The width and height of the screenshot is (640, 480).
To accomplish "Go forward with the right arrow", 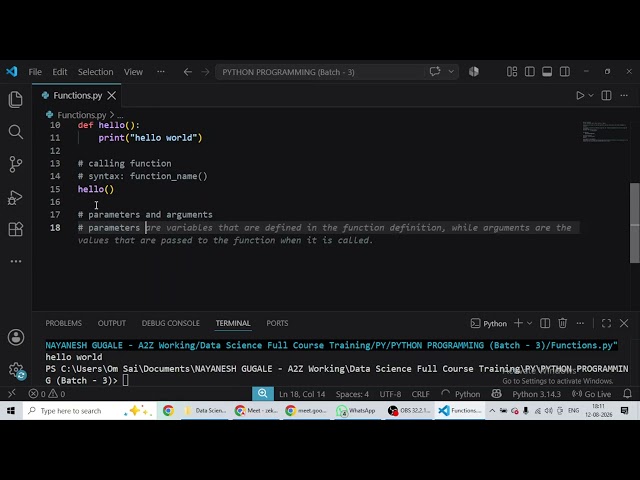I will pos(205,72).
